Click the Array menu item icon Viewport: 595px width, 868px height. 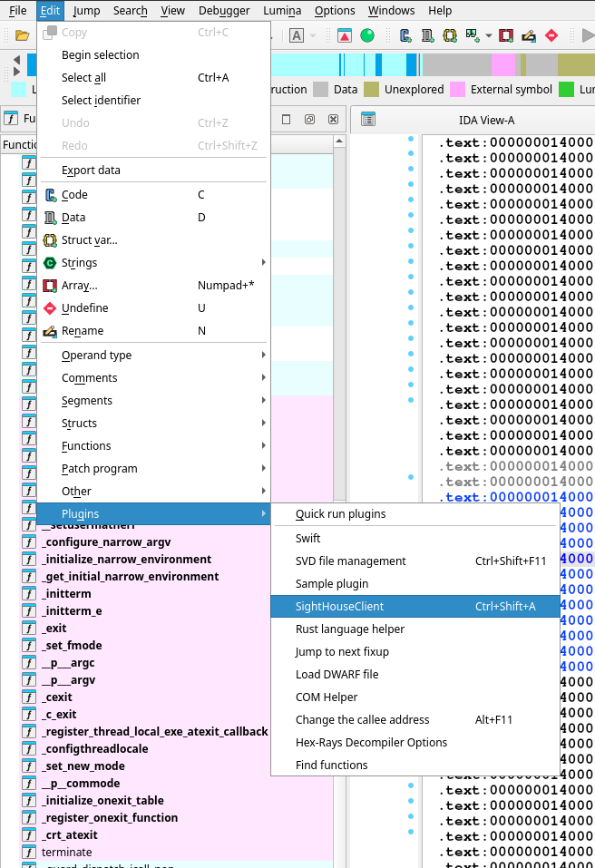(51, 286)
